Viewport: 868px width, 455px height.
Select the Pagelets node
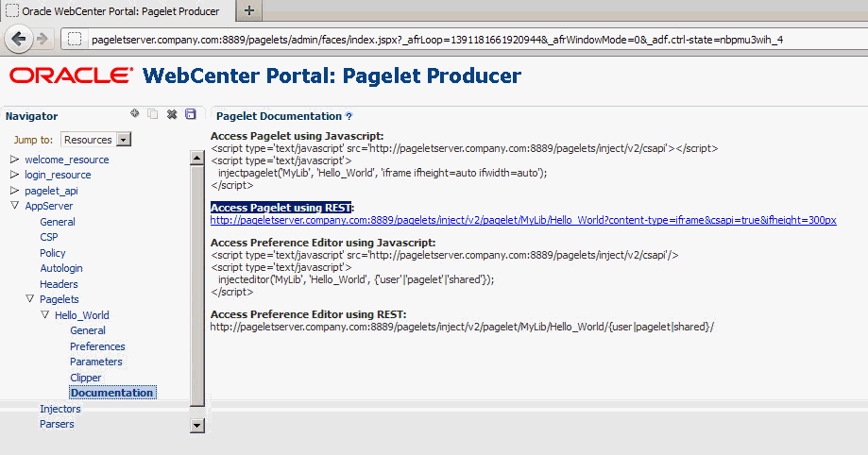tap(60, 299)
